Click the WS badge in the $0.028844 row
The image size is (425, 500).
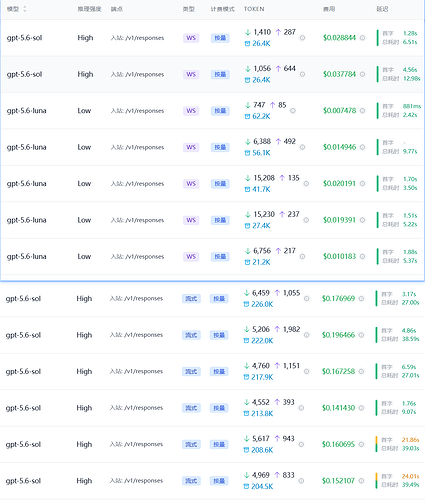[191, 38]
